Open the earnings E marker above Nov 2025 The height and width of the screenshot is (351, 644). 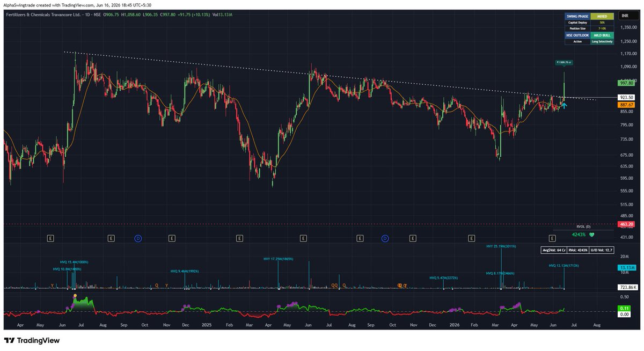412,238
